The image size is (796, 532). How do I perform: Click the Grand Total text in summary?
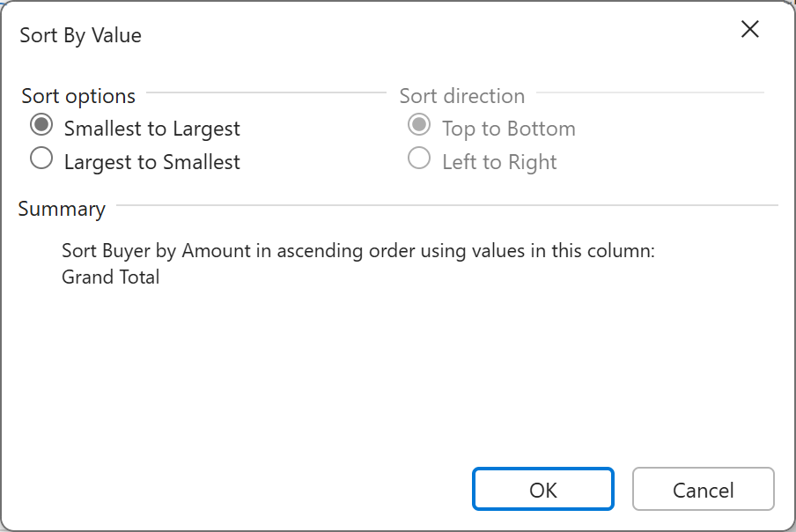tap(111, 277)
